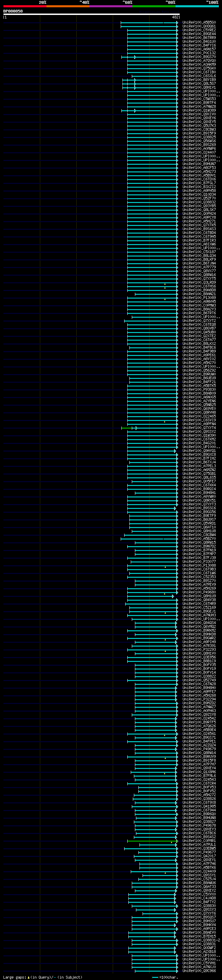
Task: Click the UniRef100_Q1W389 label
Action: point(199,110)
